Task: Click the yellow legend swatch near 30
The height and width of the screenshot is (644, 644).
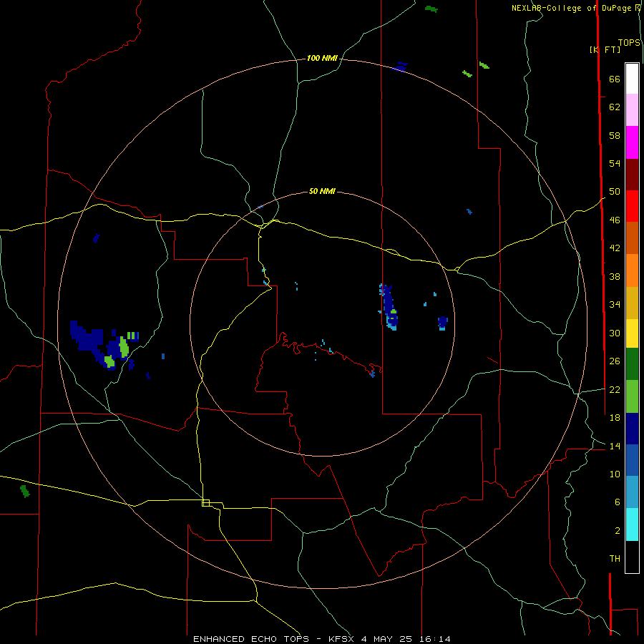Action: click(x=632, y=333)
